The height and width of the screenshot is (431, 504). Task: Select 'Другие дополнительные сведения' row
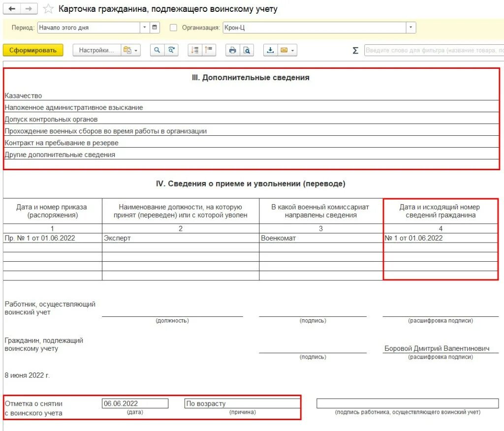point(252,154)
